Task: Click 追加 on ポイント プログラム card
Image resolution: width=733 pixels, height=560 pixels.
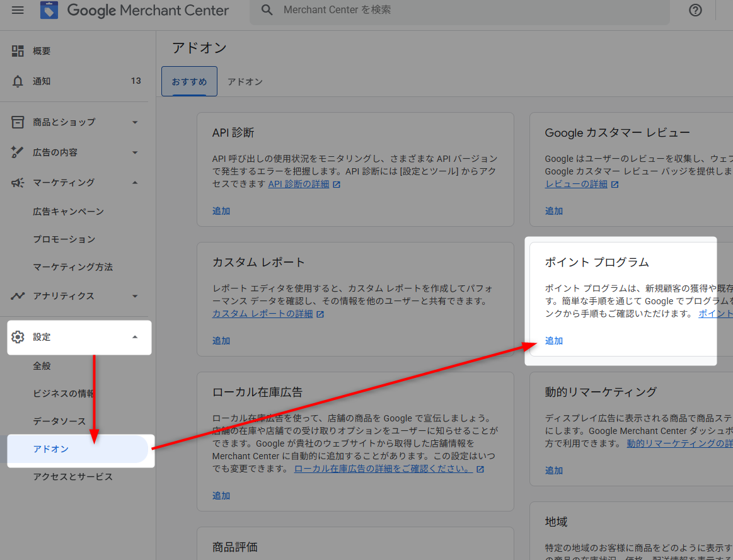Action: (554, 341)
